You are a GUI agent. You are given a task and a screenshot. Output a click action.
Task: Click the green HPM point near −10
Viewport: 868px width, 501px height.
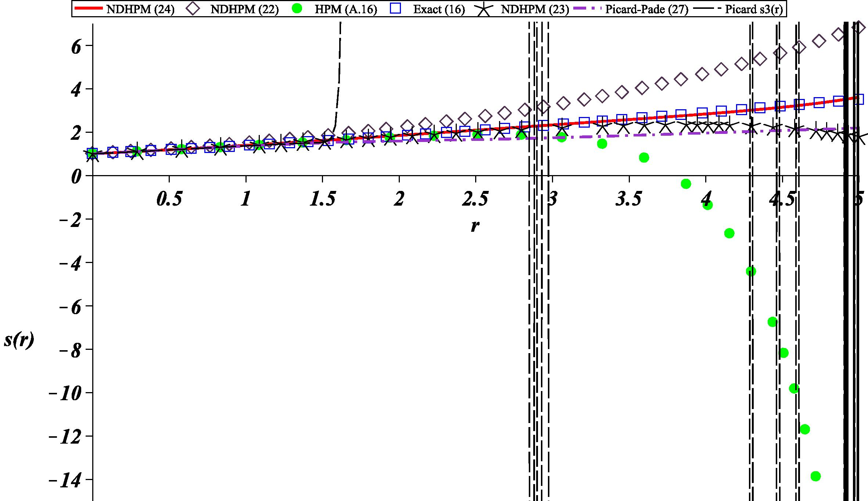[x=794, y=388]
